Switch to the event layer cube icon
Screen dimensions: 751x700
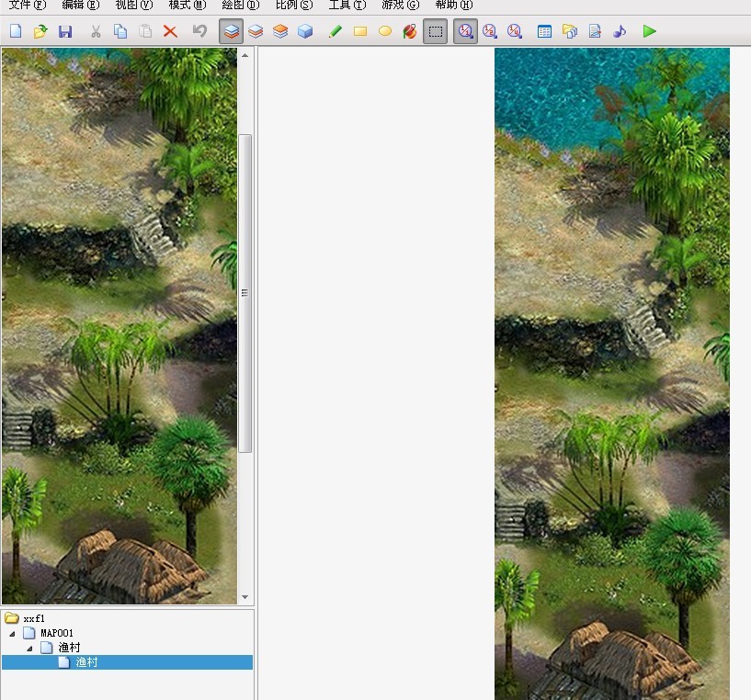(305, 31)
